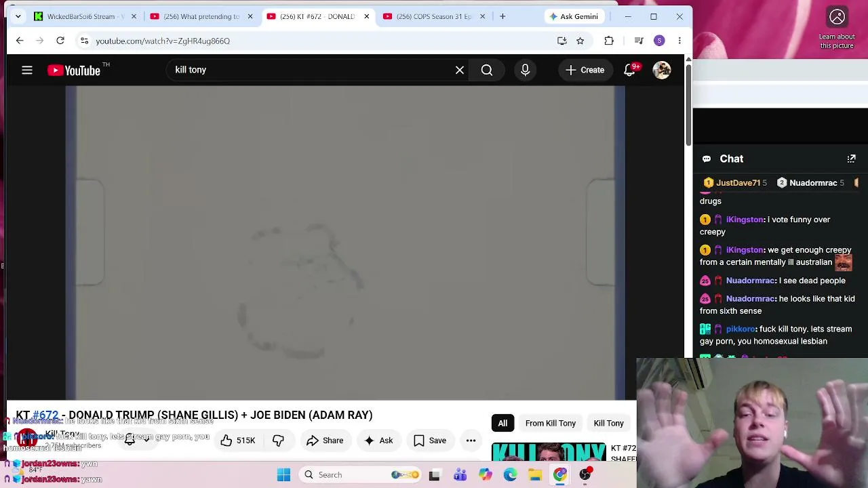The image size is (868, 488).
Task: Click the Ask Gemini button
Action: click(x=574, y=16)
